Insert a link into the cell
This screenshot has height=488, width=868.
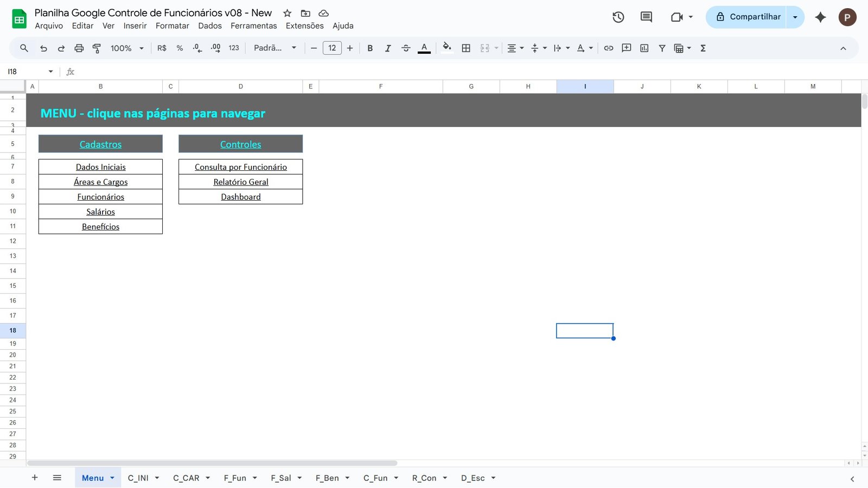click(608, 48)
